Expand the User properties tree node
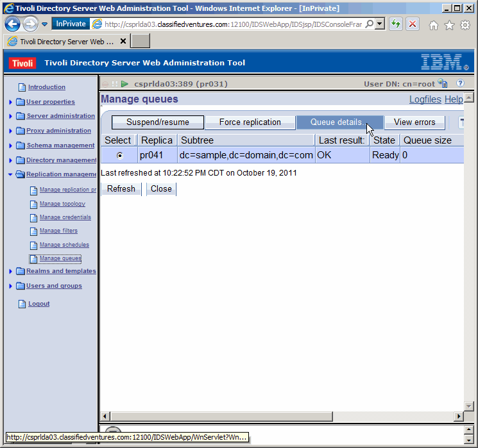 tap(11, 102)
